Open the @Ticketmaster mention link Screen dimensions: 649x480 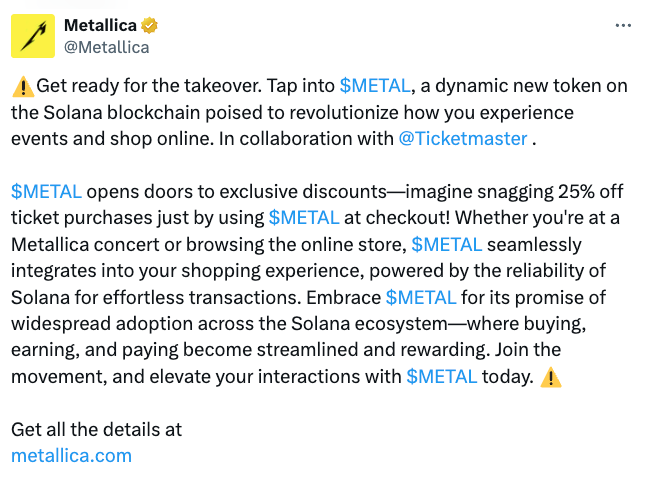click(x=463, y=139)
